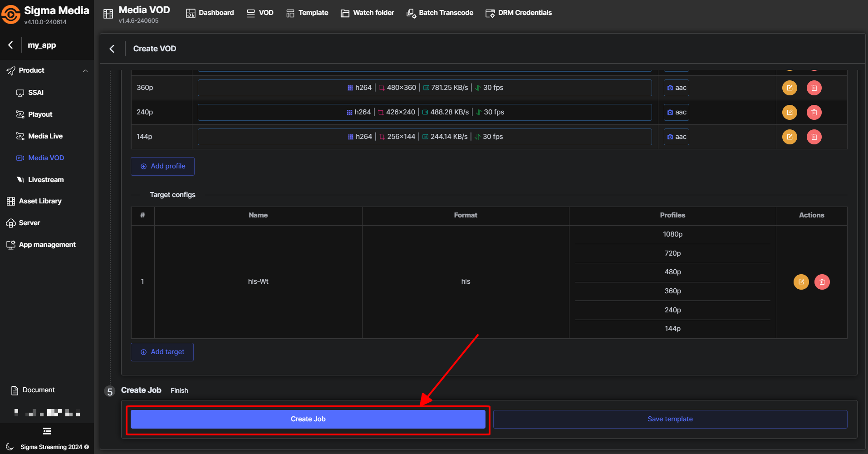Delete the 360p profile row
This screenshot has height=454, width=868.
coord(814,88)
